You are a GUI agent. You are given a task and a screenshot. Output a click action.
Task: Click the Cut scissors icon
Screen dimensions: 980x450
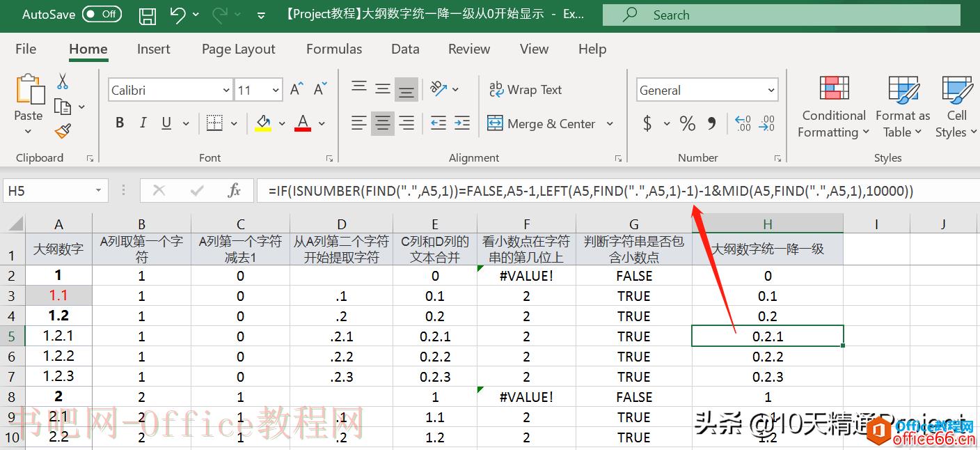63,82
